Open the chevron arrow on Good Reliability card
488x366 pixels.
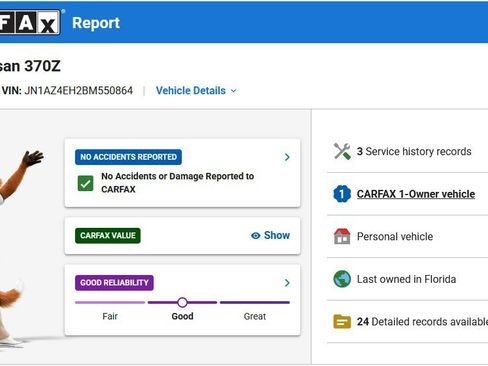point(287,283)
